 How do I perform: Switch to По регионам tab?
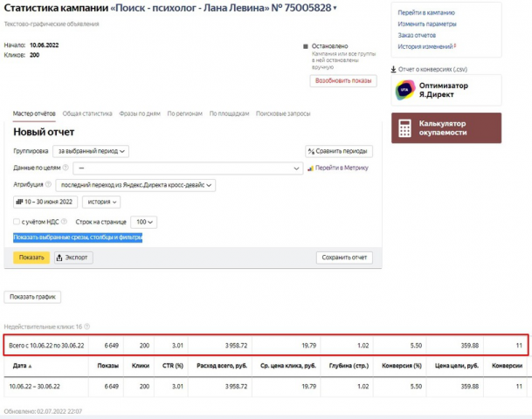tap(184, 113)
